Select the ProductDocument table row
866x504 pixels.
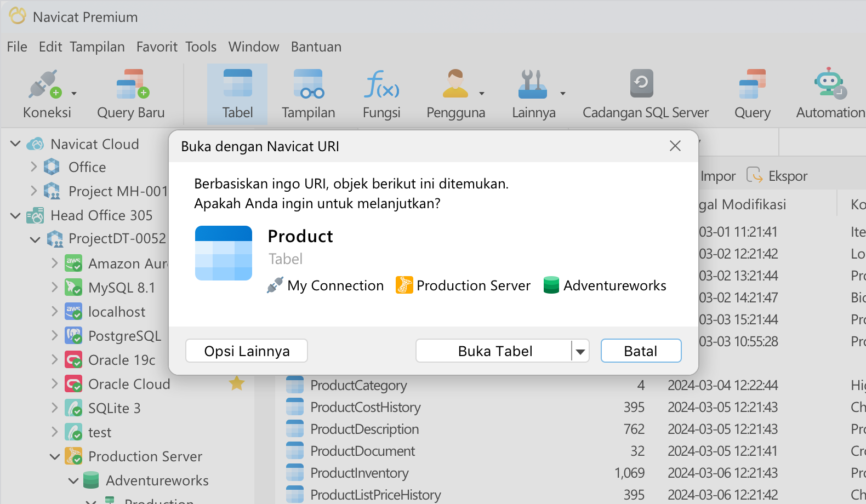[571, 451]
